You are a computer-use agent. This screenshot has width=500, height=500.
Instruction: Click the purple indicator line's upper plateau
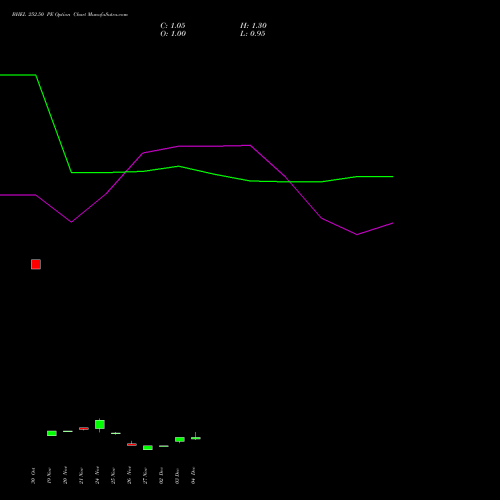click(215, 146)
